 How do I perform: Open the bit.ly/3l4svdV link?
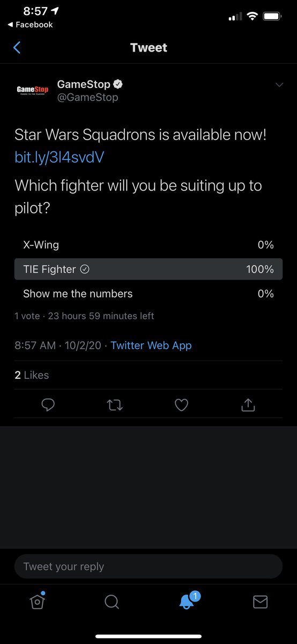pyautogui.click(x=59, y=157)
